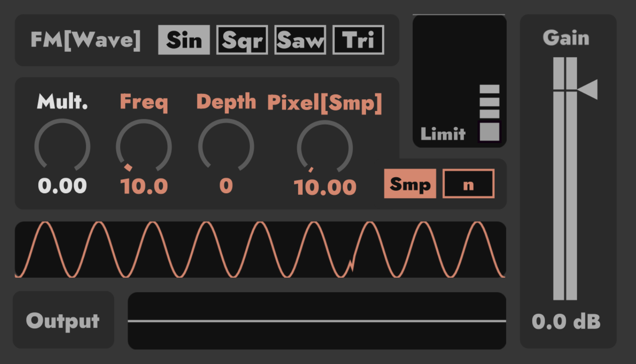Screen dimensions: 636x364
Task: Click the Output signal display
Action: (317, 321)
